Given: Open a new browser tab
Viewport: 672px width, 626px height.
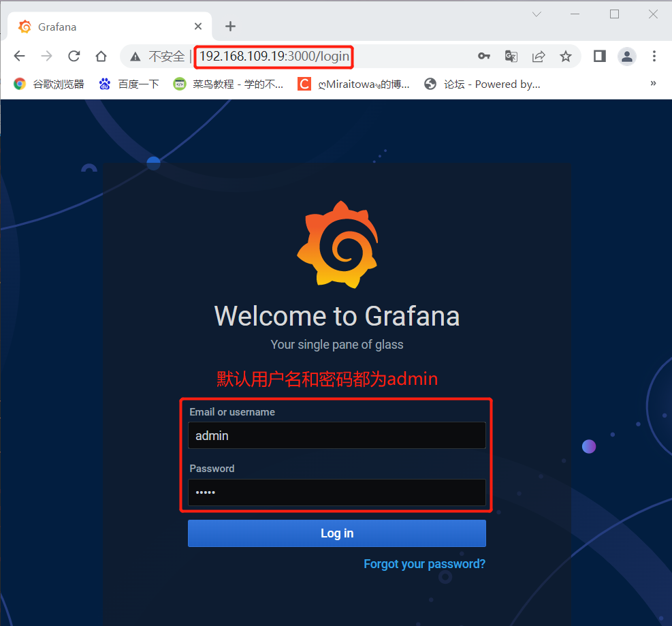Looking at the screenshot, I should click(231, 27).
